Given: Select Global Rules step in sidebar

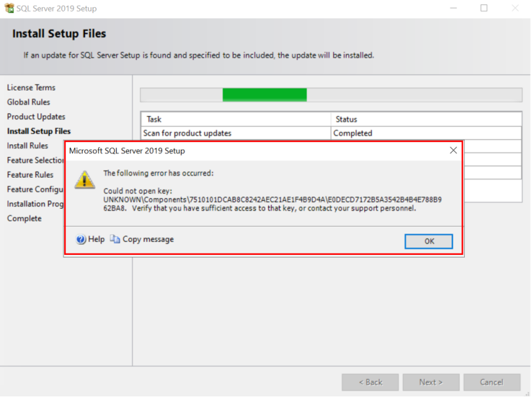Looking at the screenshot, I should point(28,102).
